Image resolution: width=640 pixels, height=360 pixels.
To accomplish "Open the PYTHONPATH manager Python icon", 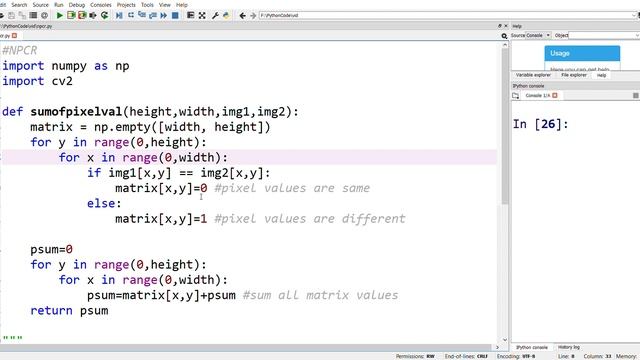I will (226, 16).
